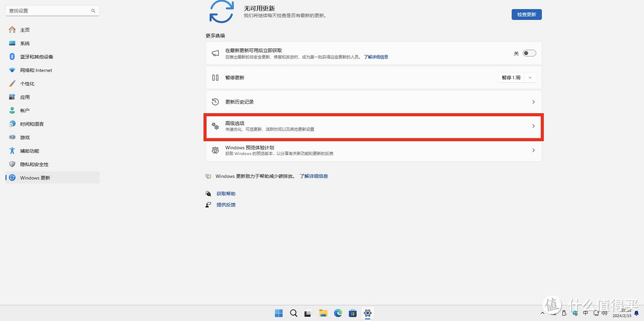Click the 暂停 1 周 button
This screenshot has width=644, height=321.
tap(512, 77)
